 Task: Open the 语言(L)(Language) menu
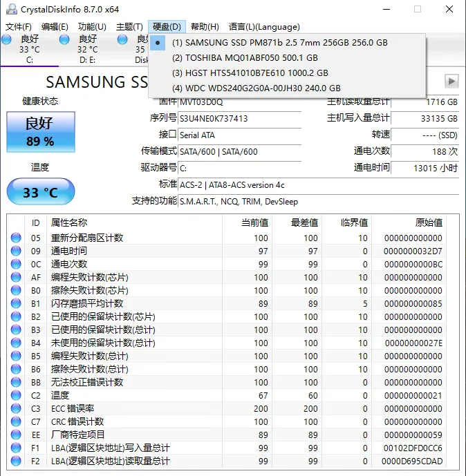(264, 27)
